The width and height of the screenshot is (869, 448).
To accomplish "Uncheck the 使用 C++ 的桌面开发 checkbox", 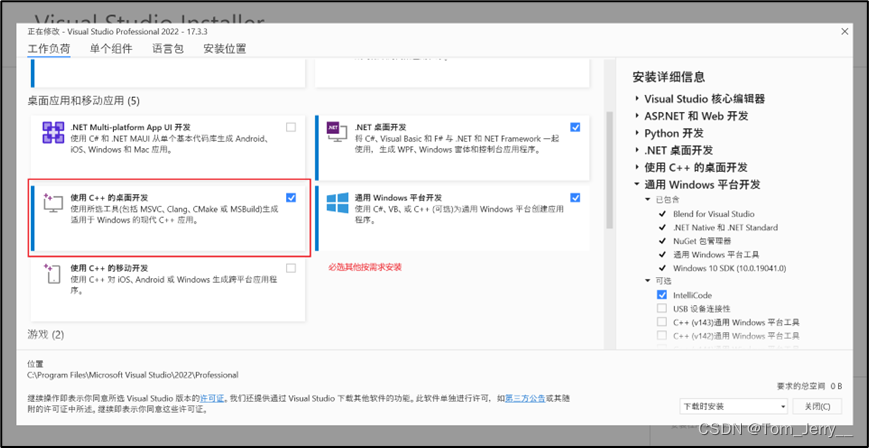I will [x=291, y=197].
